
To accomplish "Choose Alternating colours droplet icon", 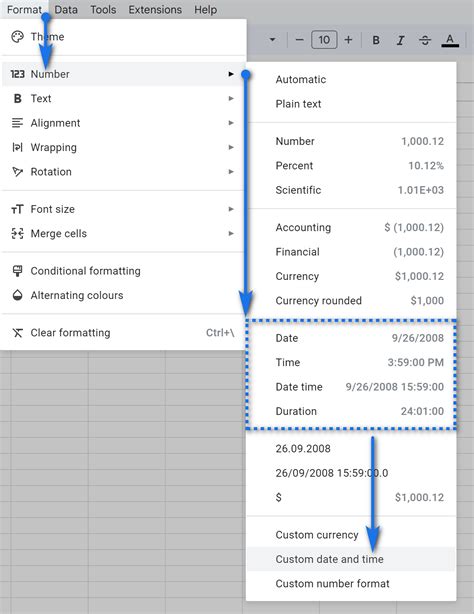I will point(18,295).
